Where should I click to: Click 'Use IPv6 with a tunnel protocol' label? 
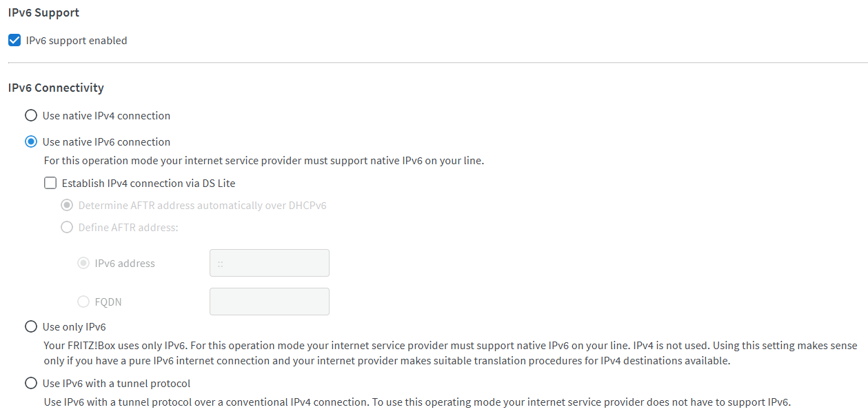pyautogui.click(x=117, y=384)
